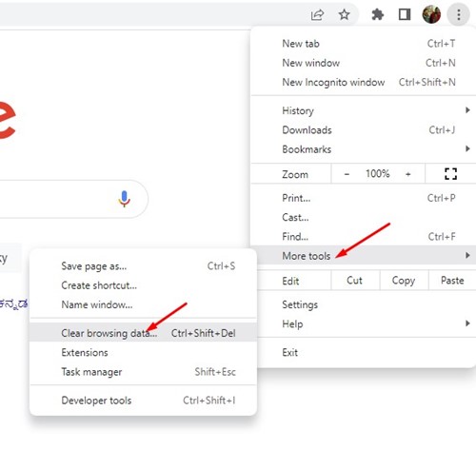Expand the Bookmarks submenu
Viewport: 476px width, 450px height.
[364, 149]
